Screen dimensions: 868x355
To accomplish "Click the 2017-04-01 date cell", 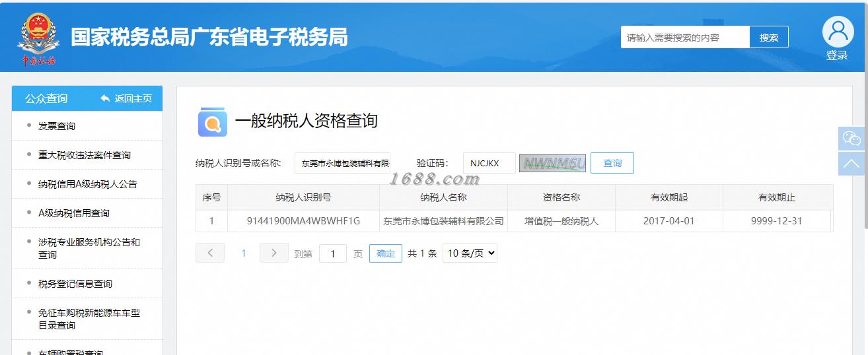I will tap(669, 221).
